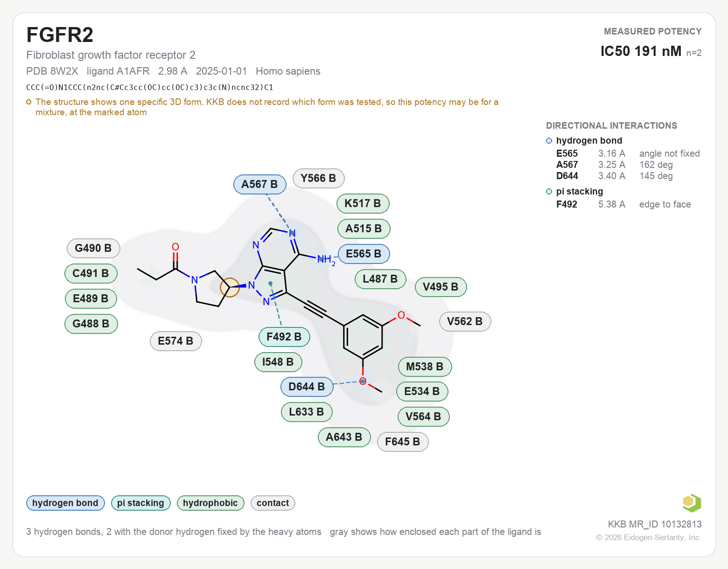This screenshot has height=569, width=728.
Task: Click the FGFR2 title heading
Action: [x=60, y=35]
